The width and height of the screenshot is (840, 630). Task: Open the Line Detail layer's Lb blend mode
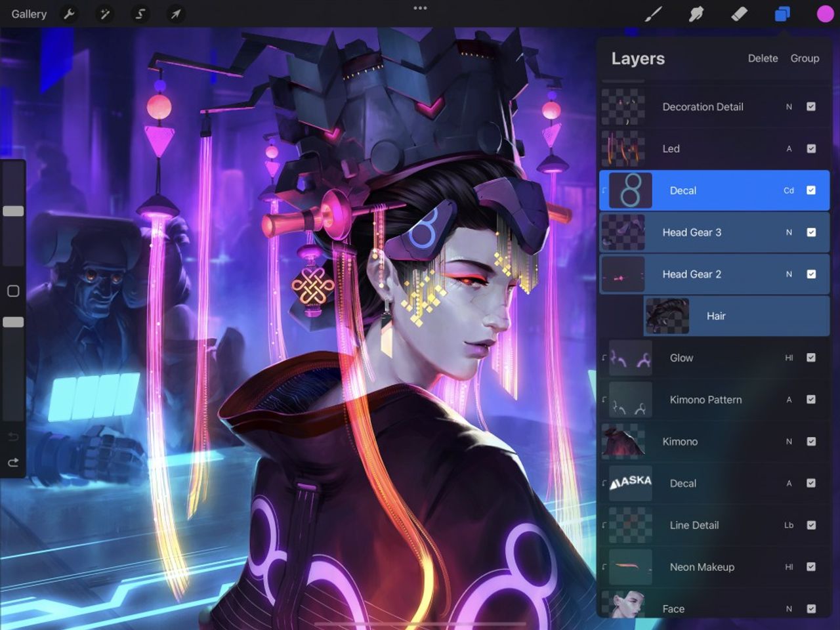[x=789, y=526]
